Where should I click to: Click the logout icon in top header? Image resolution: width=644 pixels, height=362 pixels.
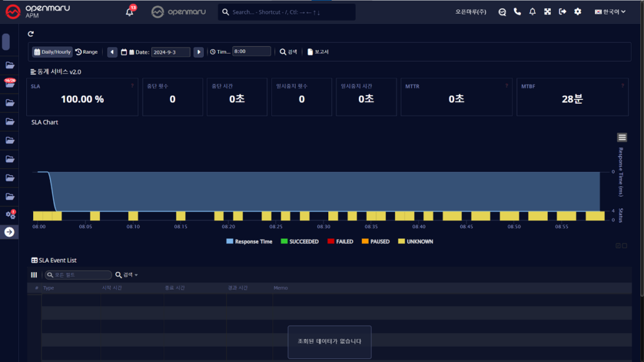[x=562, y=12]
